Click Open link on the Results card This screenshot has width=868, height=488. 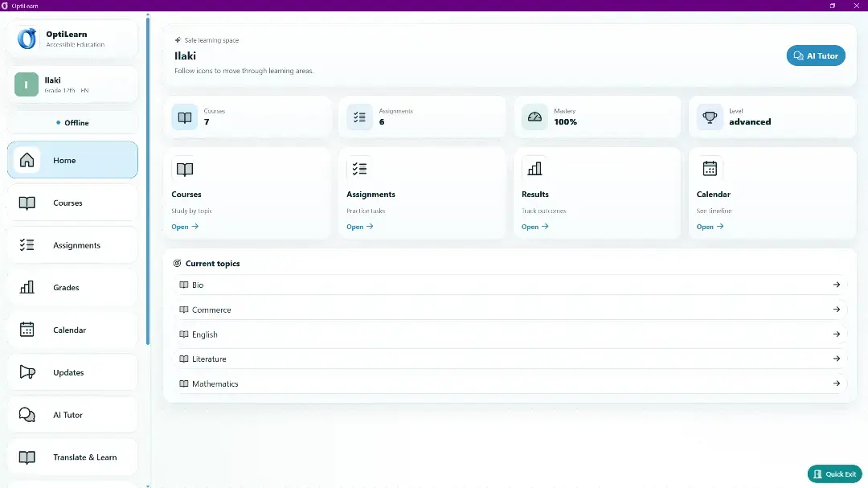[534, 227]
